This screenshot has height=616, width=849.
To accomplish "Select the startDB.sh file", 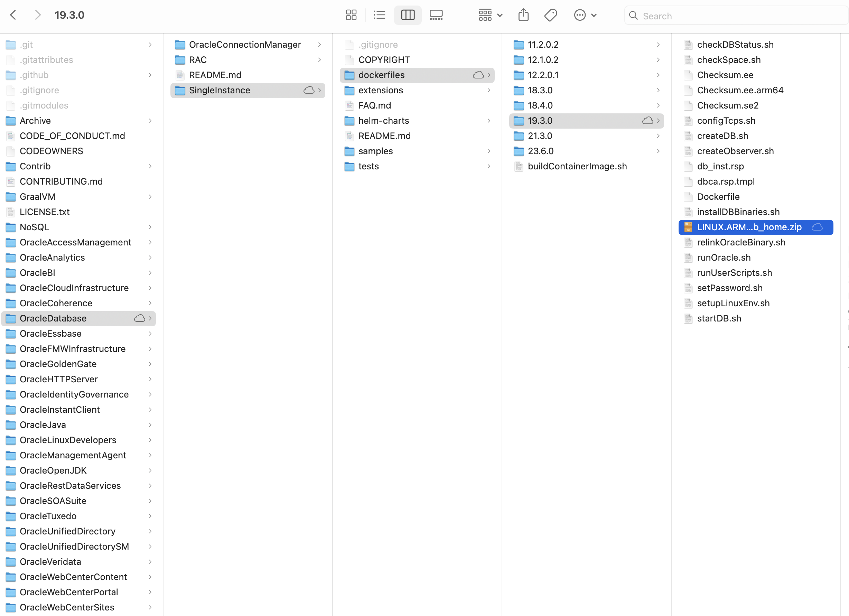I will pyautogui.click(x=755, y=318).
